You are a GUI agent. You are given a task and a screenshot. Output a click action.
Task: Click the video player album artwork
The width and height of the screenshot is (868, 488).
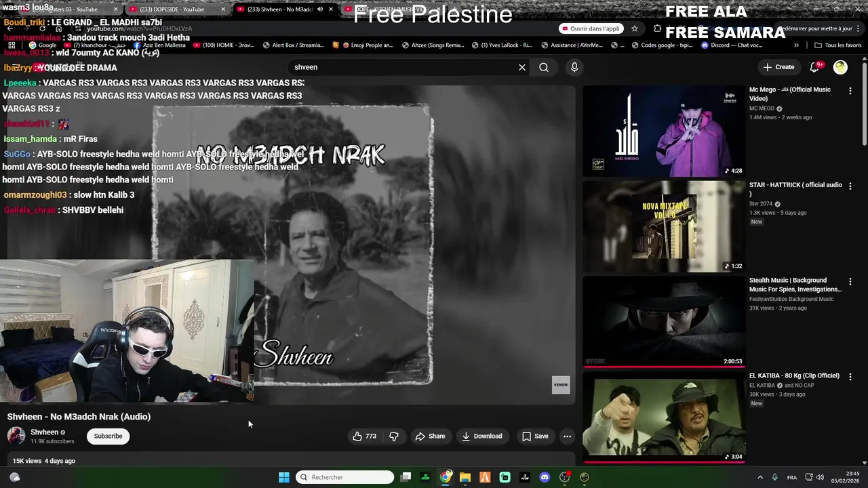292,245
